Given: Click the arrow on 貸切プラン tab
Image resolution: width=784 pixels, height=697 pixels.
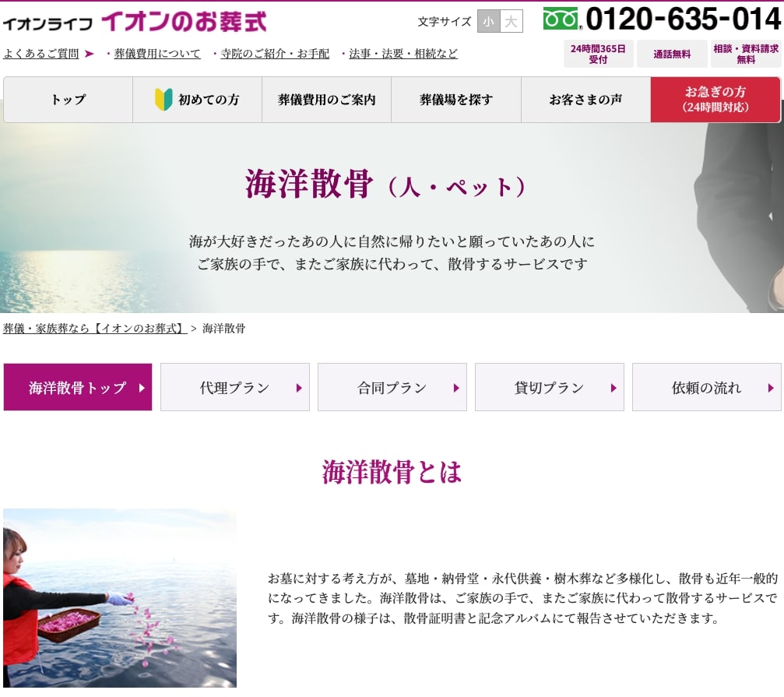Looking at the screenshot, I should tap(613, 388).
